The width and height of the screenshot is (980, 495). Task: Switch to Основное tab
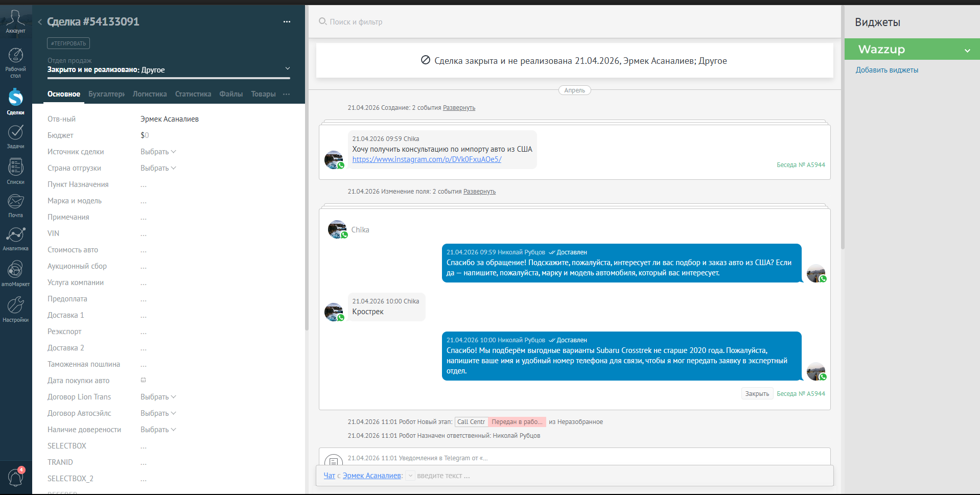click(x=64, y=94)
